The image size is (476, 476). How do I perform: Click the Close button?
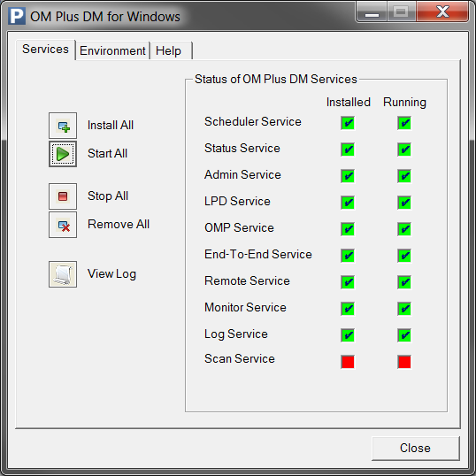point(415,449)
